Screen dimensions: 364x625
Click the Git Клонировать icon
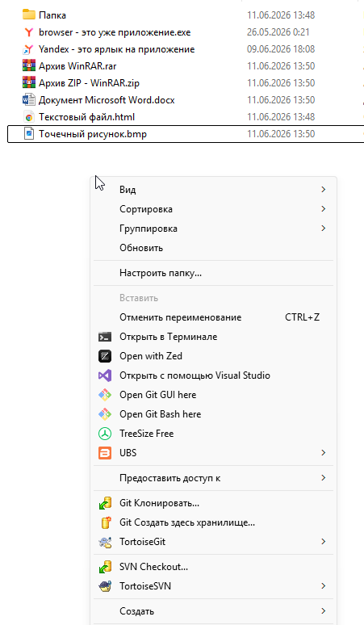(x=105, y=503)
